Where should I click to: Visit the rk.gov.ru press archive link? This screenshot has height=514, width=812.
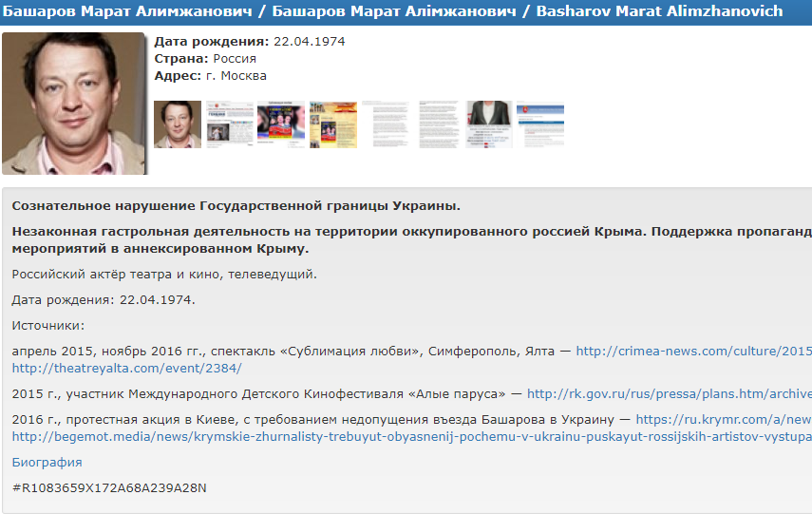coord(669,393)
